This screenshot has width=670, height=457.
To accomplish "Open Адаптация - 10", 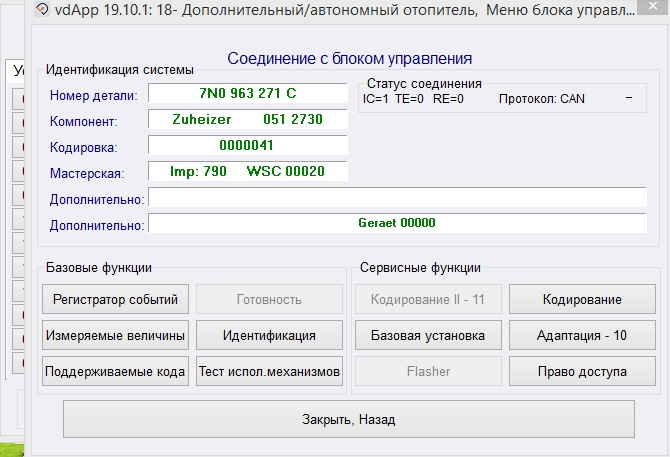I will tap(582, 335).
